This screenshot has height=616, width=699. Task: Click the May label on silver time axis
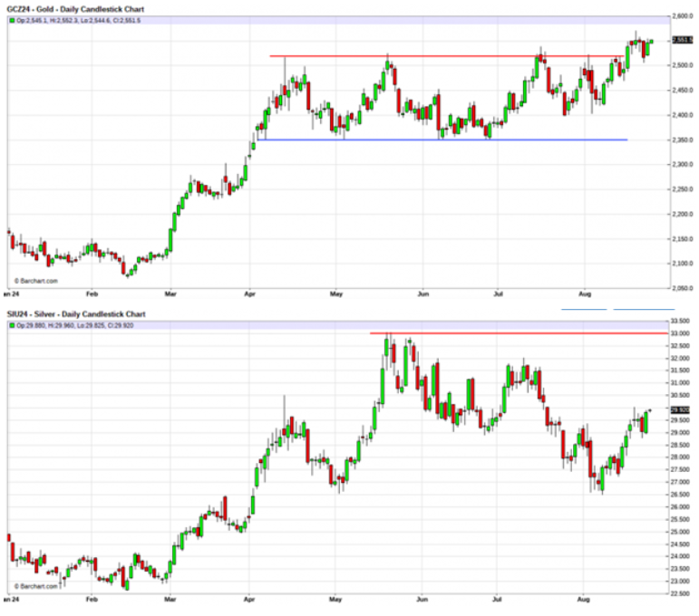tap(336, 600)
